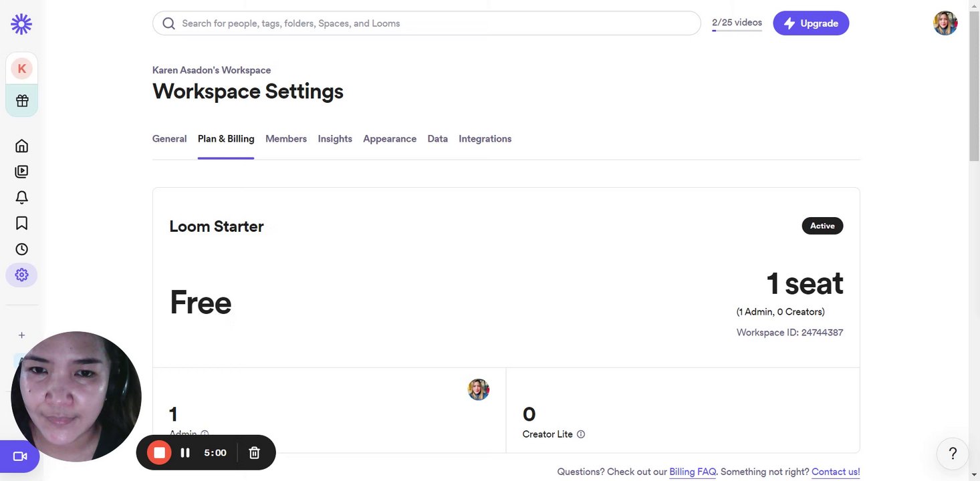Switch to the Members tab
980x481 pixels.
286,139
